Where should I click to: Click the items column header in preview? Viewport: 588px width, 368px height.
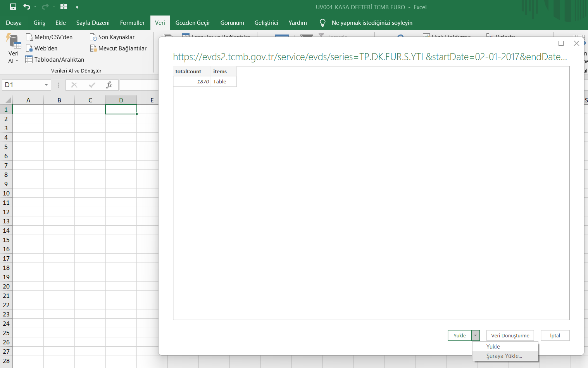pyautogui.click(x=224, y=71)
